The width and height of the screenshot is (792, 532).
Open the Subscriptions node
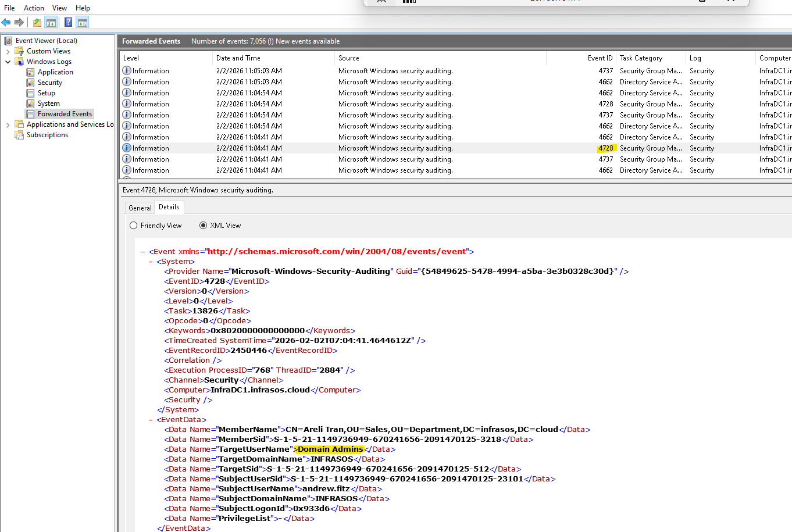point(47,135)
